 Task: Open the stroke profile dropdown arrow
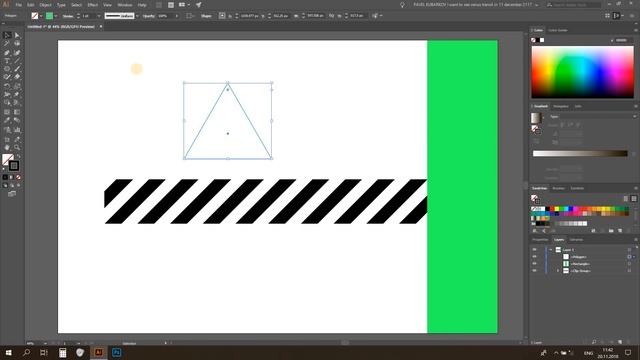coord(137,16)
